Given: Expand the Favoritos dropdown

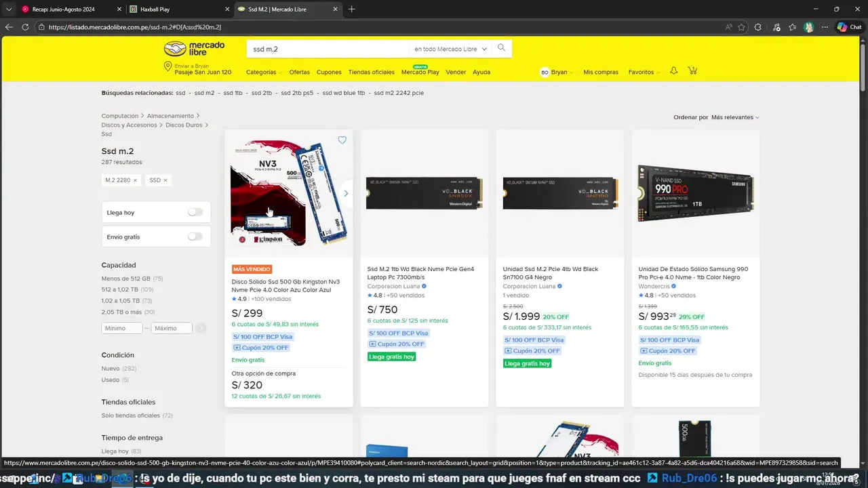Looking at the screenshot, I should pos(644,72).
